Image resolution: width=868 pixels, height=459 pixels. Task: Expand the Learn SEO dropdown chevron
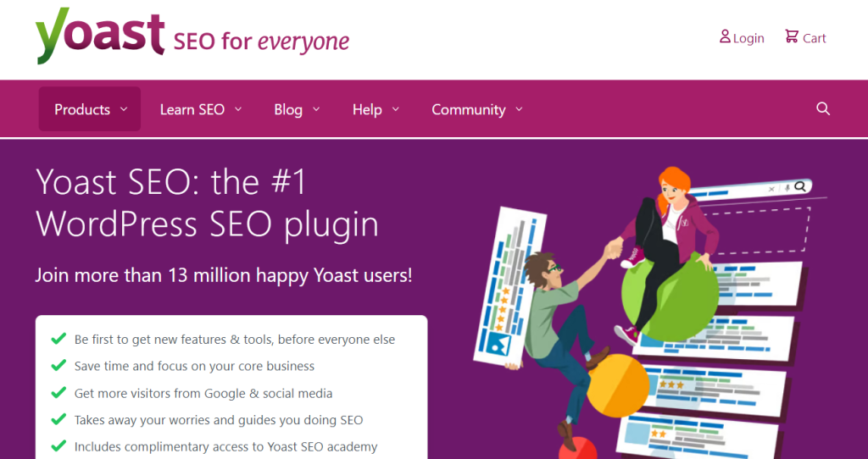tap(238, 109)
